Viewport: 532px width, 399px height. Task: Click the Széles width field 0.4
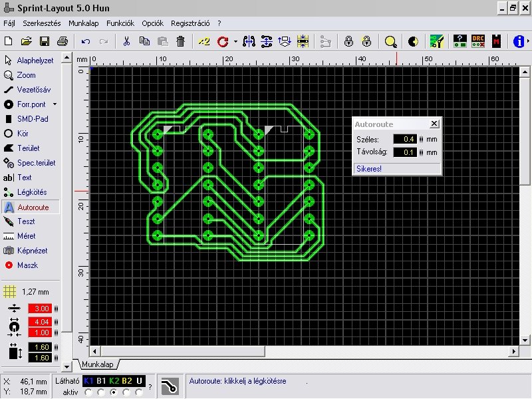[x=405, y=139]
